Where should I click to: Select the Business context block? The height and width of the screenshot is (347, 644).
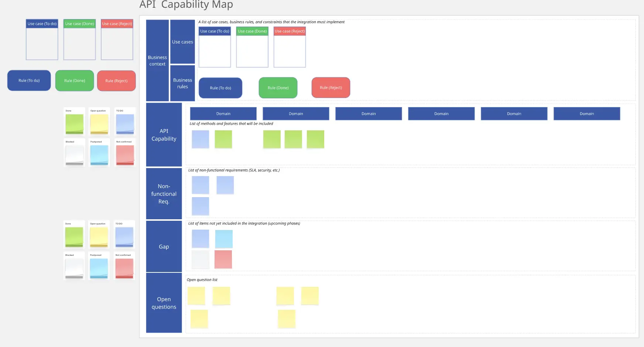point(157,61)
